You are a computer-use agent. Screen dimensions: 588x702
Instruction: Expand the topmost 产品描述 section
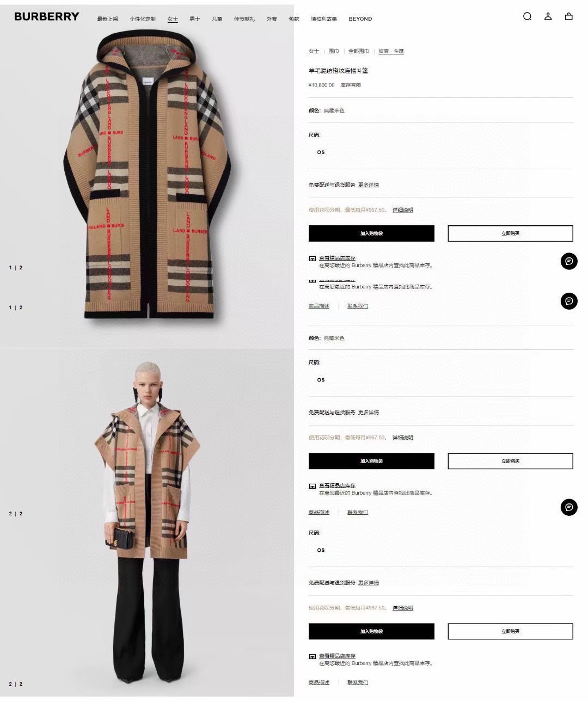click(319, 306)
